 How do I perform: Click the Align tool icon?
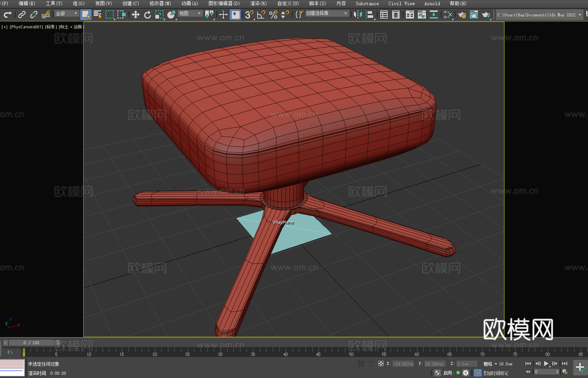[370, 14]
